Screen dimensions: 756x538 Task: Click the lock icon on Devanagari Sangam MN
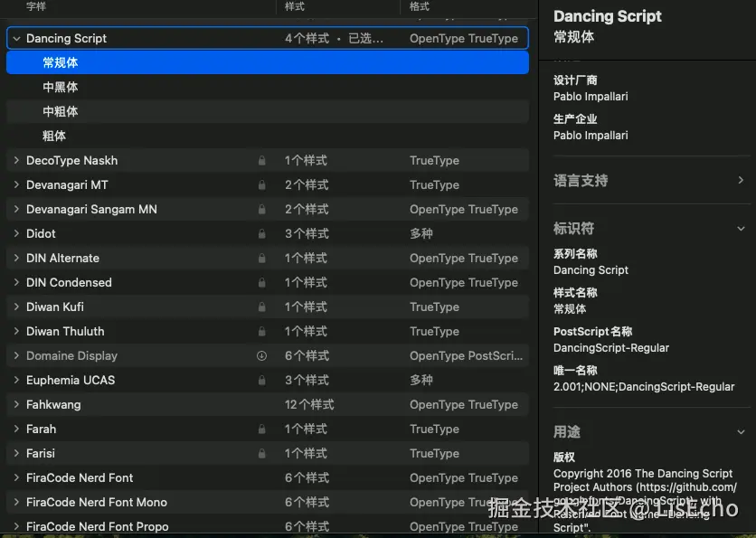pyautogui.click(x=262, y=209)
